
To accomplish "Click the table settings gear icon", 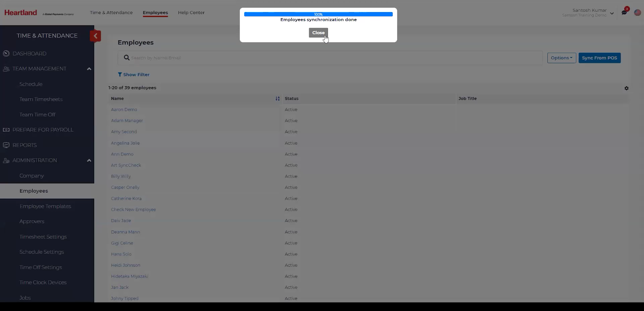I will (626, 88).
